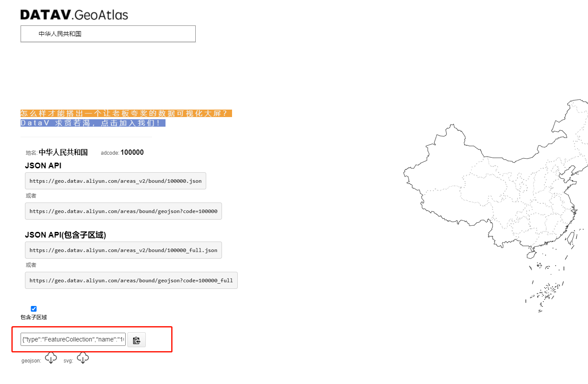
Task: Select the code=100000_full API URL field
Action: 131,280
